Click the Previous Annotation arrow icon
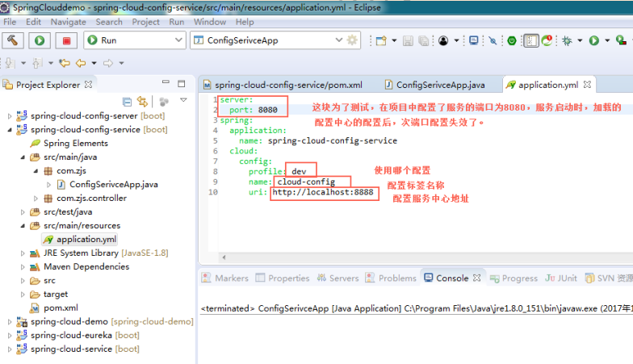This screenshot has width=633, height=364. point(37,63)
